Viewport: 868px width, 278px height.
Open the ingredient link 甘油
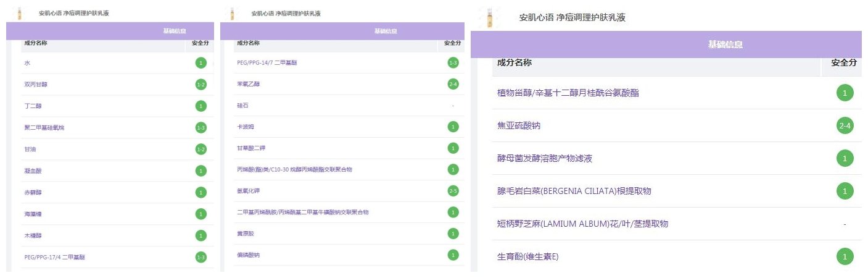click(30, 150)
